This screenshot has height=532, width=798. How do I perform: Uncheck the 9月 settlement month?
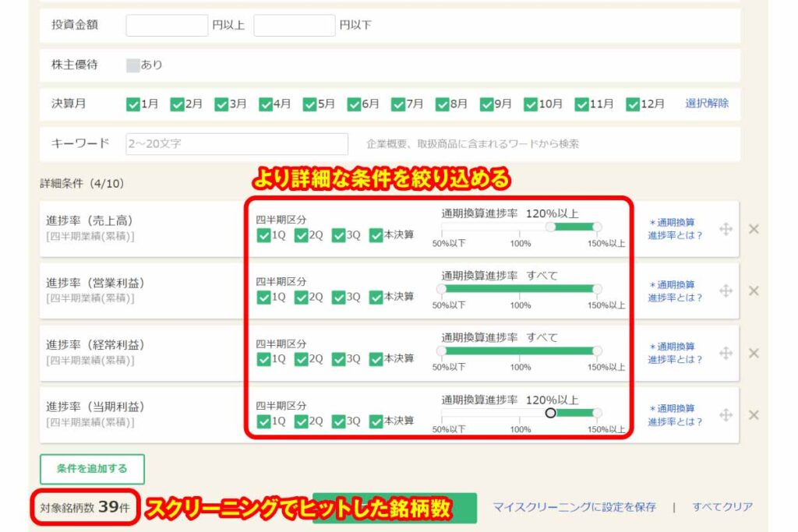tap(486, 104)
